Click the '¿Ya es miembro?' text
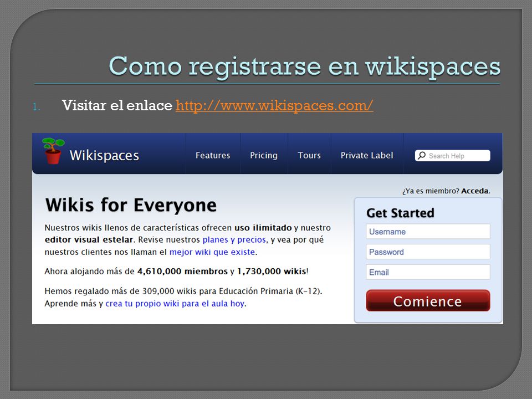Screen dimensions: 532x399 coord(431,191)
